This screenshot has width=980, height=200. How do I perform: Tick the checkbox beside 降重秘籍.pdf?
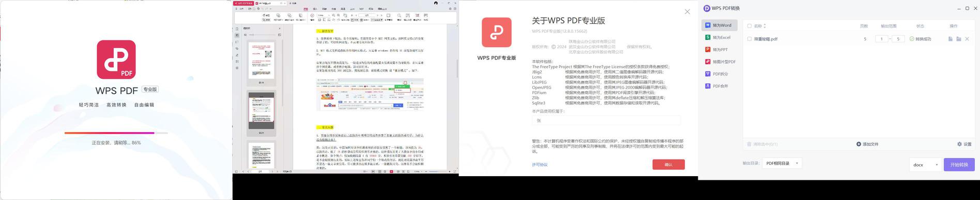pos(749,39)
